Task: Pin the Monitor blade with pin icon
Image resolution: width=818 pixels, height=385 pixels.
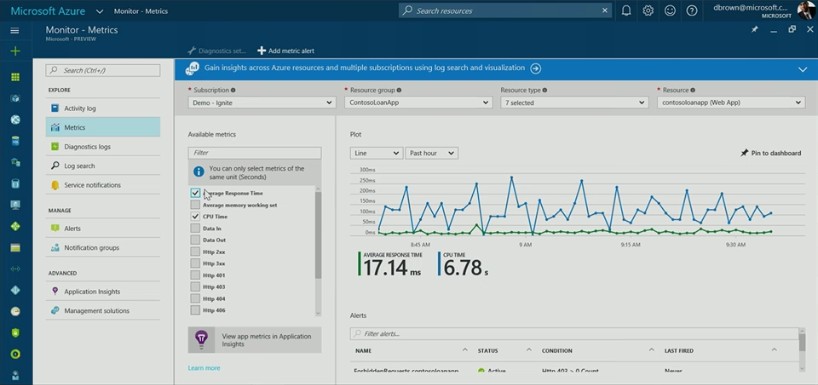Action: 754,30
